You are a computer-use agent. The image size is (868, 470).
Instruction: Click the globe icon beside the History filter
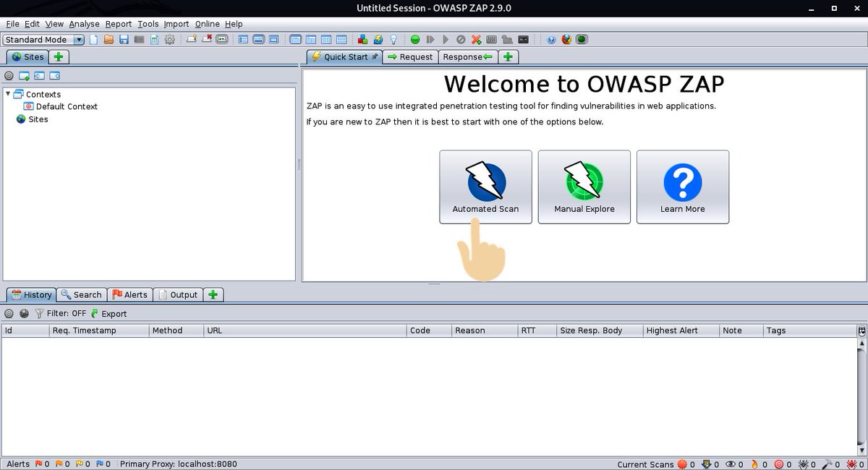coord(24,314)
